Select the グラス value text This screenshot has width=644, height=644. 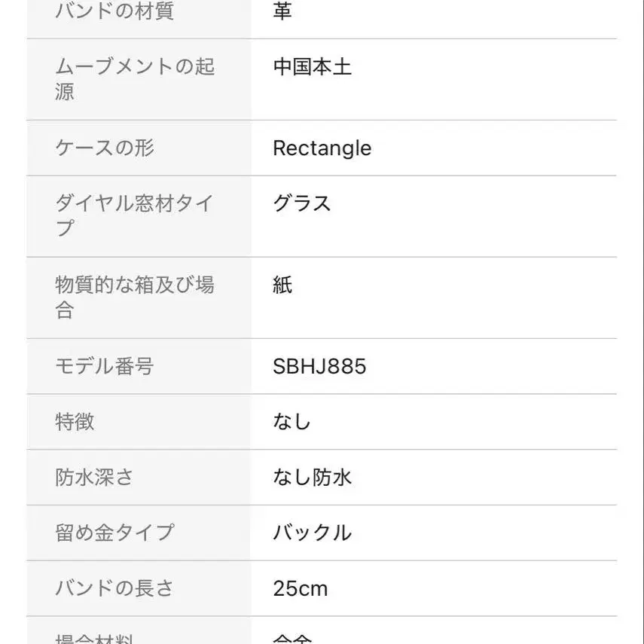302,203
